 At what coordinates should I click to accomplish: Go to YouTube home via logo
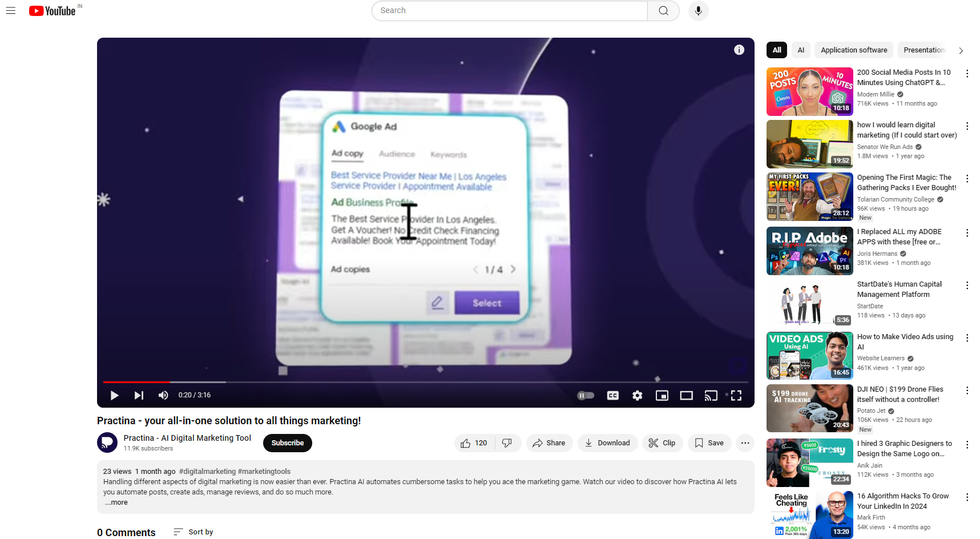click(x=53, y=11)
